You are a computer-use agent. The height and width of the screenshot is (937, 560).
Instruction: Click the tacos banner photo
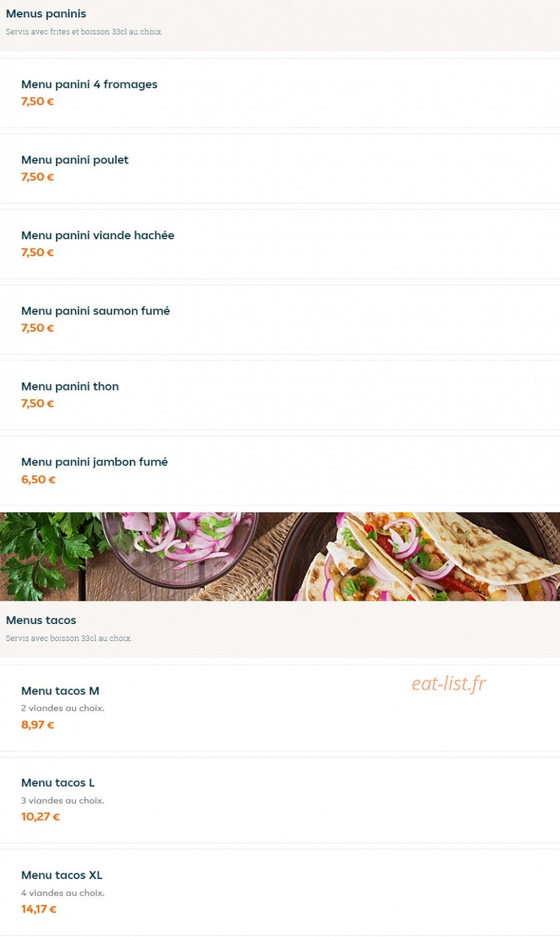tap(280, 557)
